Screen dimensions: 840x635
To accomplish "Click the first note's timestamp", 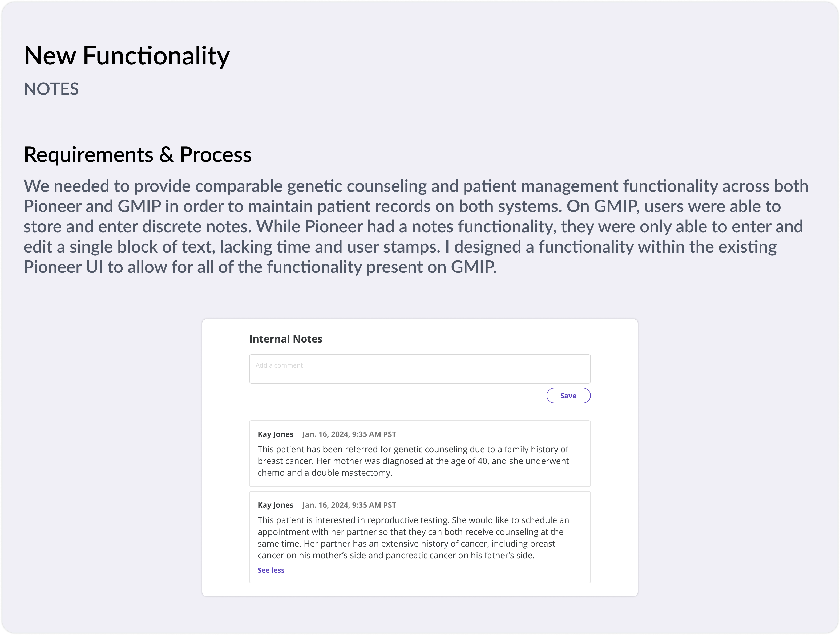I will tap(349, 434).
